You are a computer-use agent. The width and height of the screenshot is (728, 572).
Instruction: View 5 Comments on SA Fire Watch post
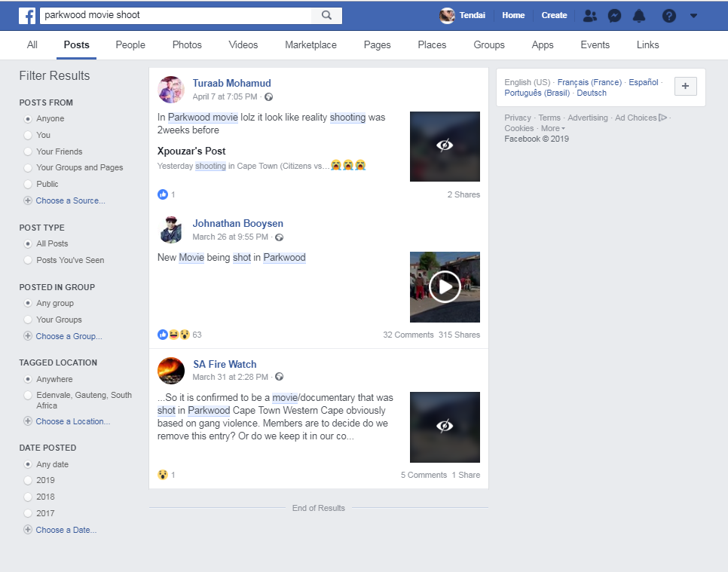click(424, 475)
